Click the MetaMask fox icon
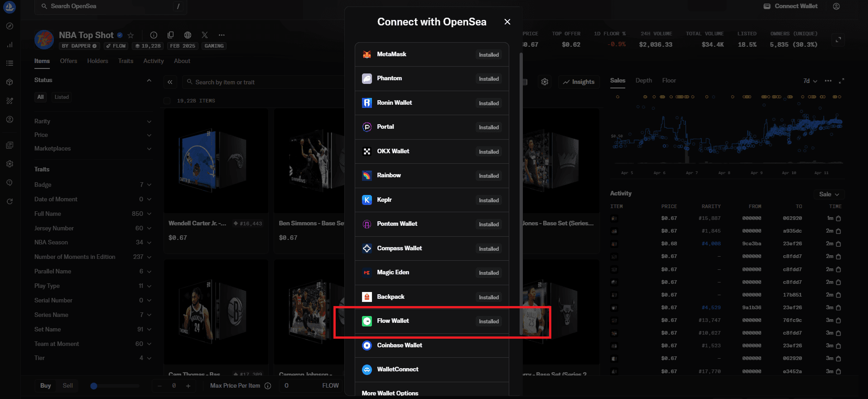Screen dimensions: 868x399 click(x=367, y=54)
